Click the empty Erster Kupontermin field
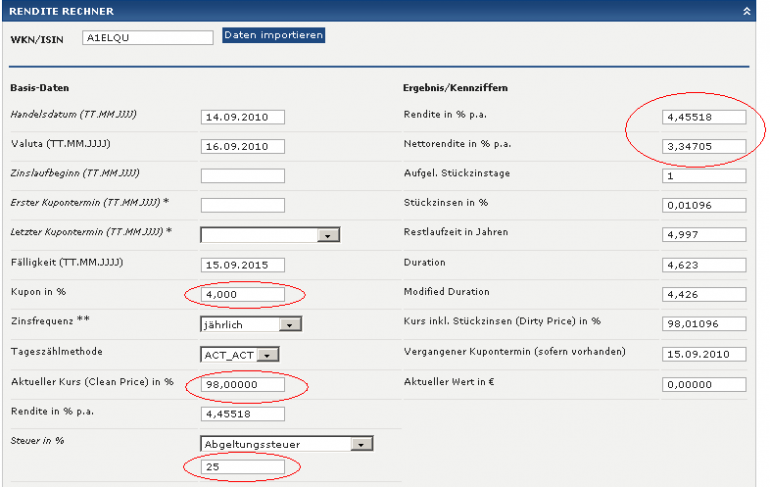Screen dimensions: 770x487 point(243,205)
